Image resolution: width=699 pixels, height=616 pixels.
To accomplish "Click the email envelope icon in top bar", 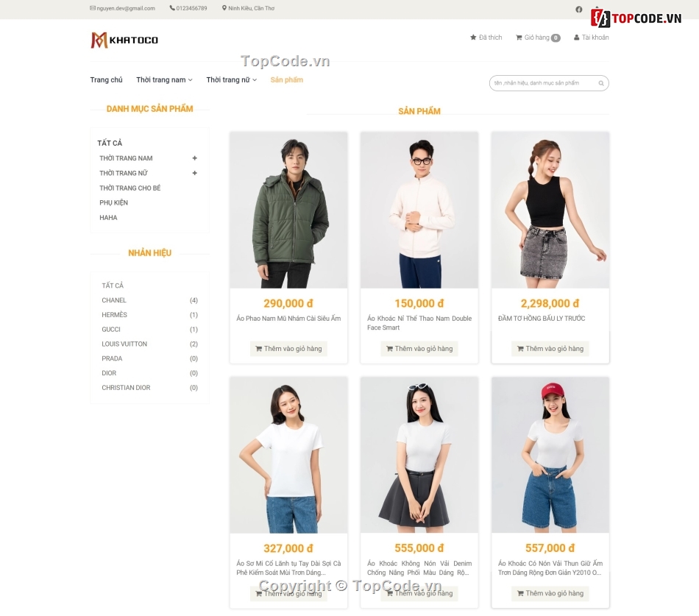I will (93, 8).
